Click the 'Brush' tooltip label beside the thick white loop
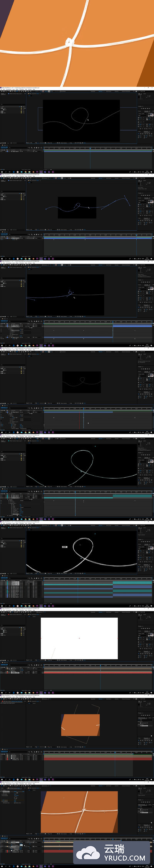 [65, 547]
